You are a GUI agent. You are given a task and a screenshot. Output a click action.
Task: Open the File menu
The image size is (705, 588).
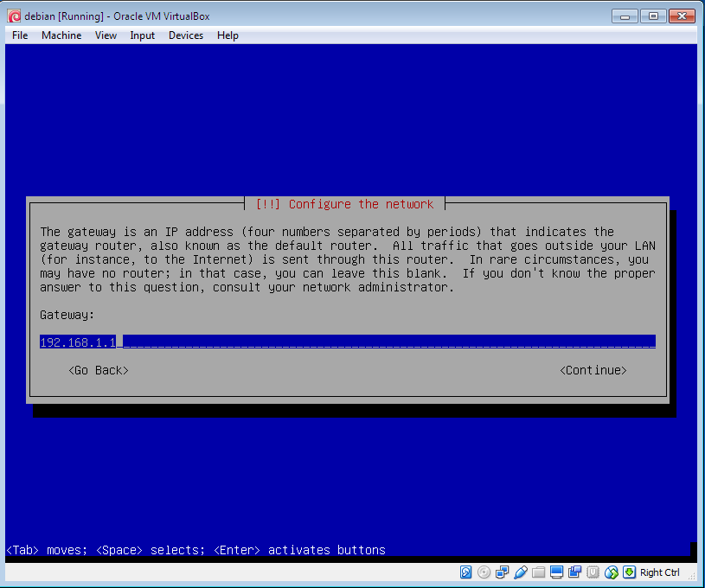(20, 35)
